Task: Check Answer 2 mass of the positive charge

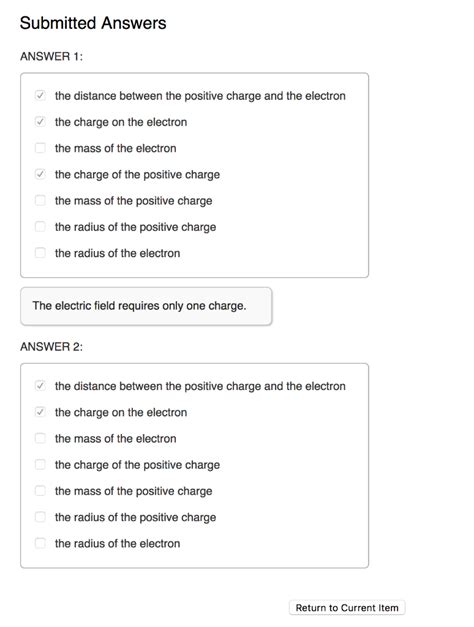Action: pos(40,491)
